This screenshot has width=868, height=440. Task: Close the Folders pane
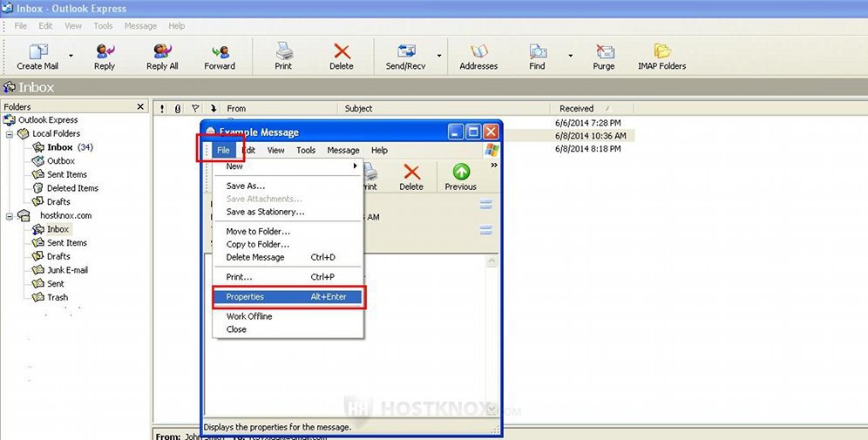pos(140,107)
